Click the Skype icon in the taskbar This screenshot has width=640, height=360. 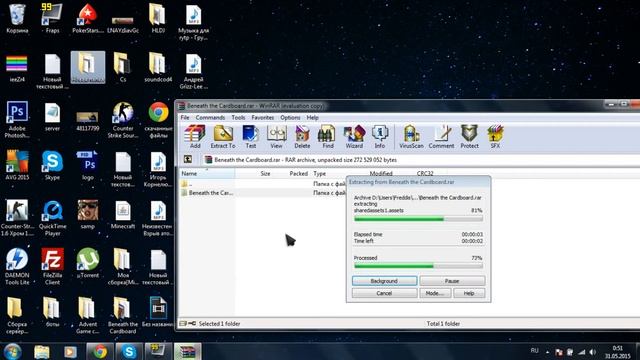point(129,351)
